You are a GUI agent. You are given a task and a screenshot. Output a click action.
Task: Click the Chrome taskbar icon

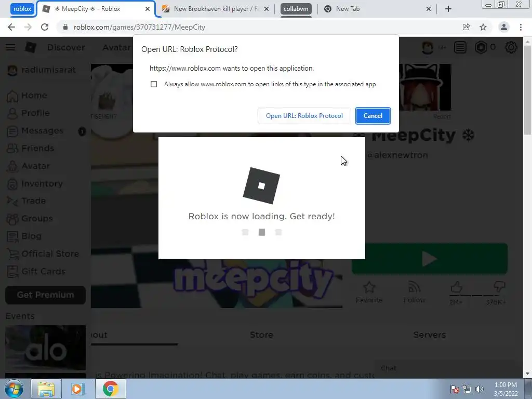[110, 389]
